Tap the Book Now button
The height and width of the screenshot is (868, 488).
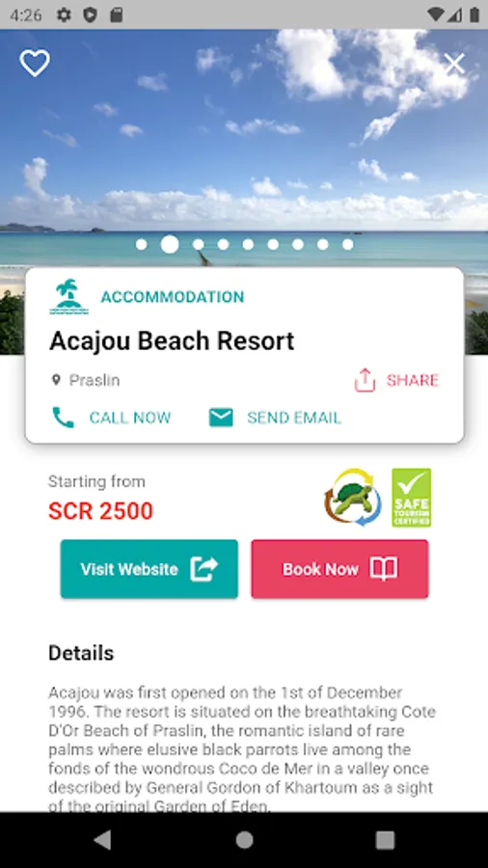point(339,569)
